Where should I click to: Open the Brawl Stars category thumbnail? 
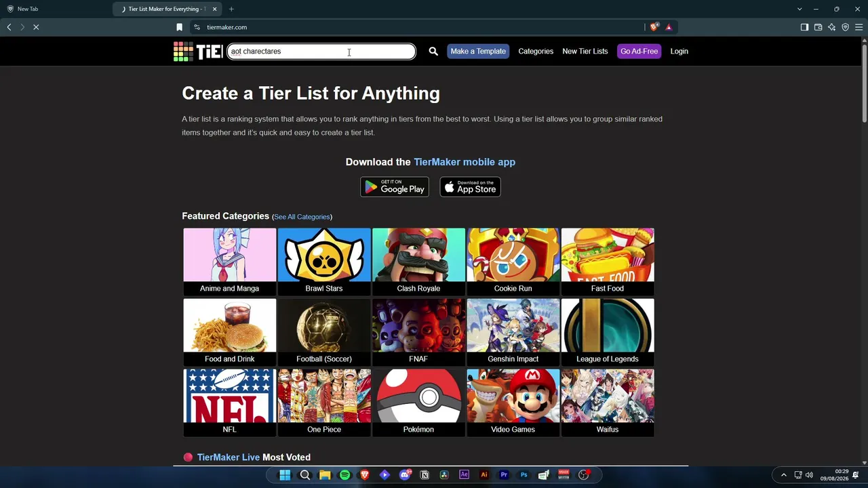[324, 262]
